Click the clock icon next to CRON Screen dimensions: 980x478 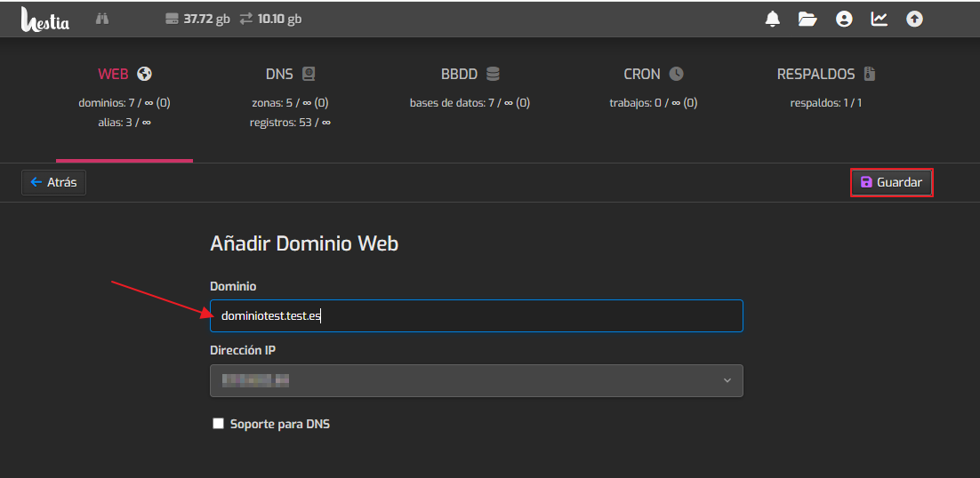click(676, 74)
